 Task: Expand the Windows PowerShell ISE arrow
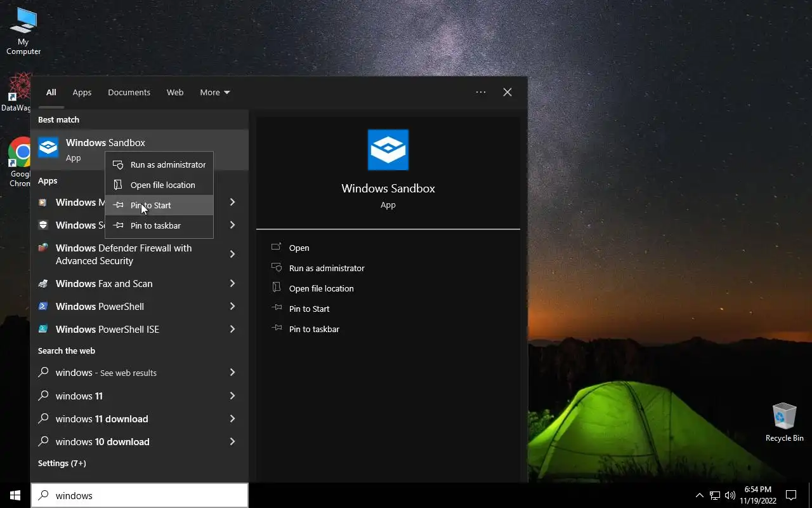click(232, 329)
